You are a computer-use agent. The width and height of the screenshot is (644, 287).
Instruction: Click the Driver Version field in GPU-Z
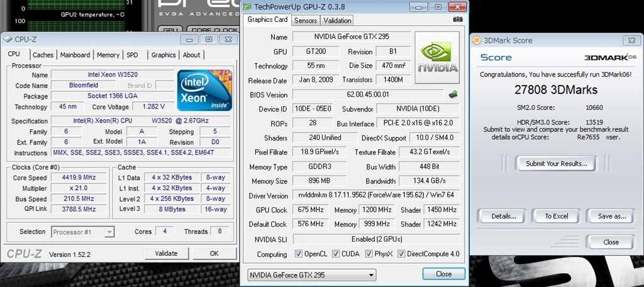point(376,195)
